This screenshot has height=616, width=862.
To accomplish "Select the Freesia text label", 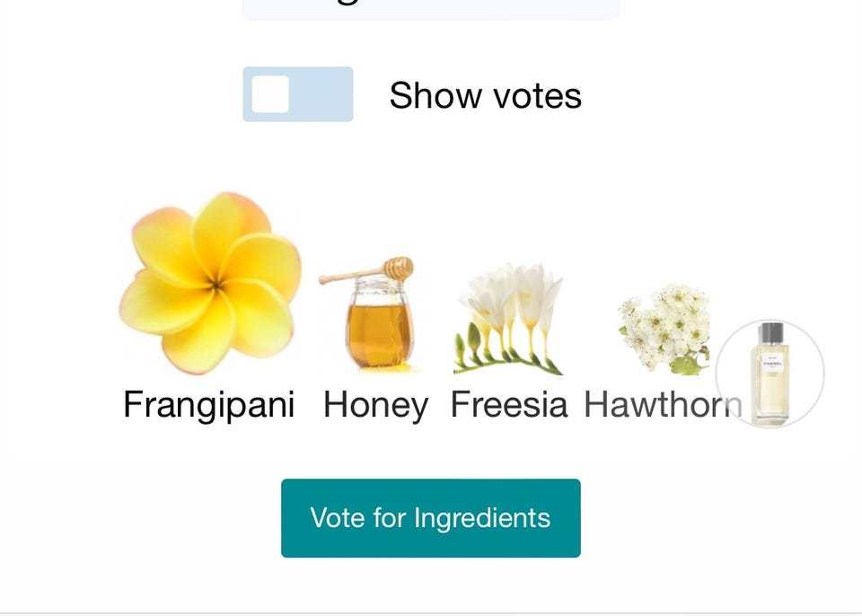I will [x=509, y=405].
